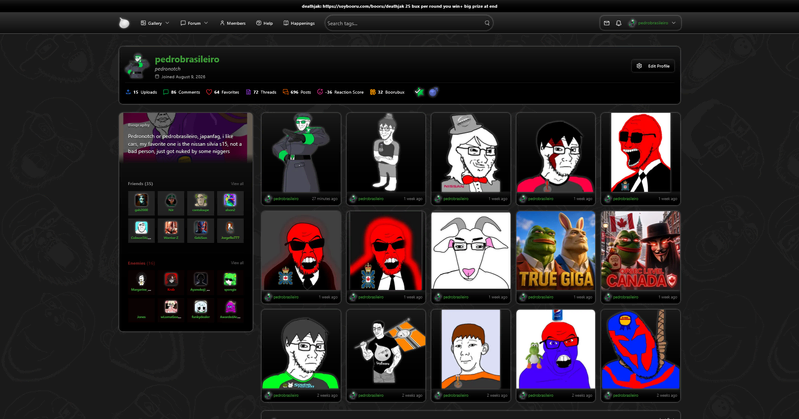Viewport: 799px width, 419px height.
Task: Click the Biography banner image
Action: pyautogui.click(x=186, y=138)
